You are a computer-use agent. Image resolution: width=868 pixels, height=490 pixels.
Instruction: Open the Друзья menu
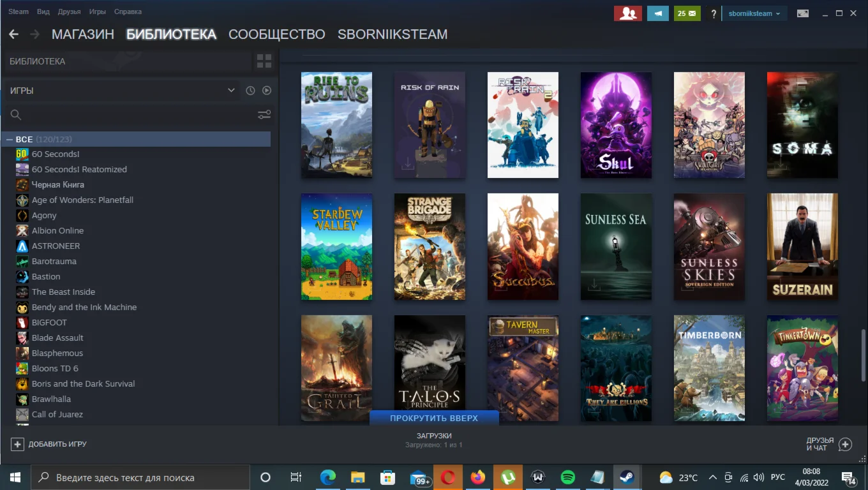69,12
